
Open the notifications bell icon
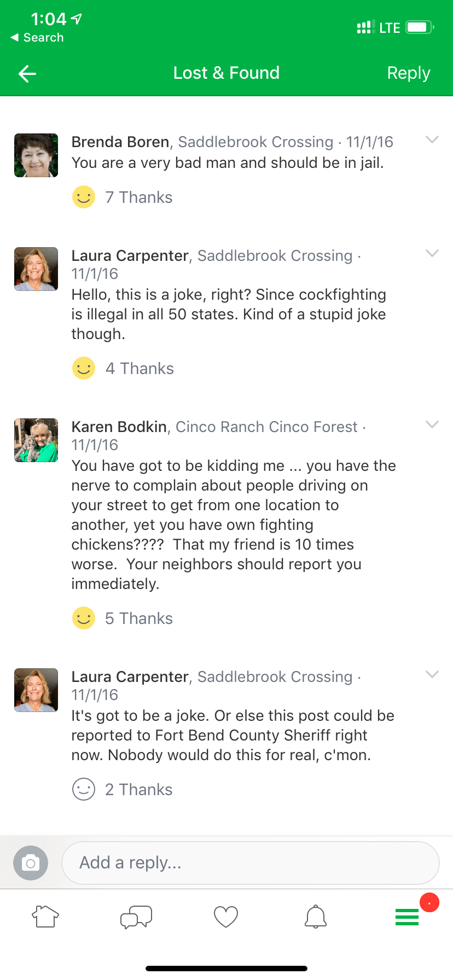[x=316, y=917]
